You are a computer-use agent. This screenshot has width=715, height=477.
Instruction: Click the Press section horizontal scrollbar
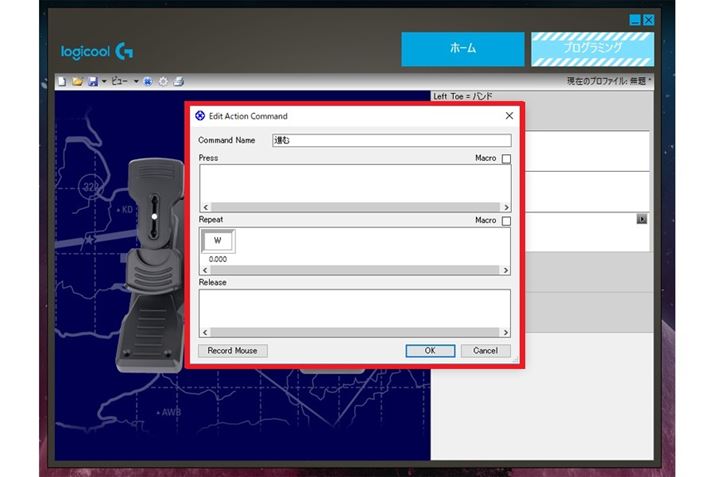pos(355,208)
